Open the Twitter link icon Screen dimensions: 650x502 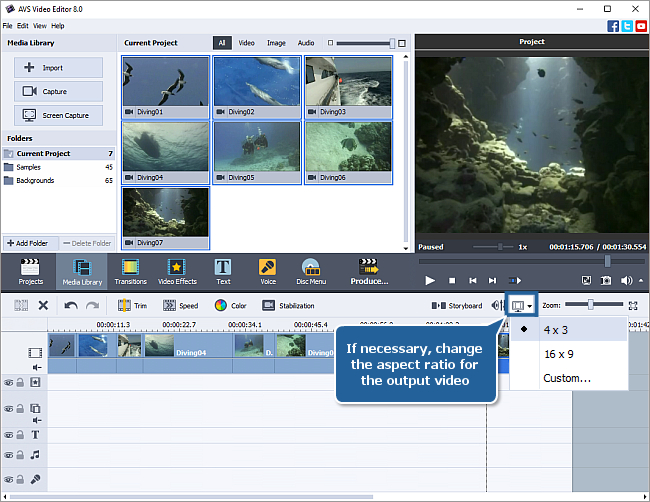pos(627,26)
